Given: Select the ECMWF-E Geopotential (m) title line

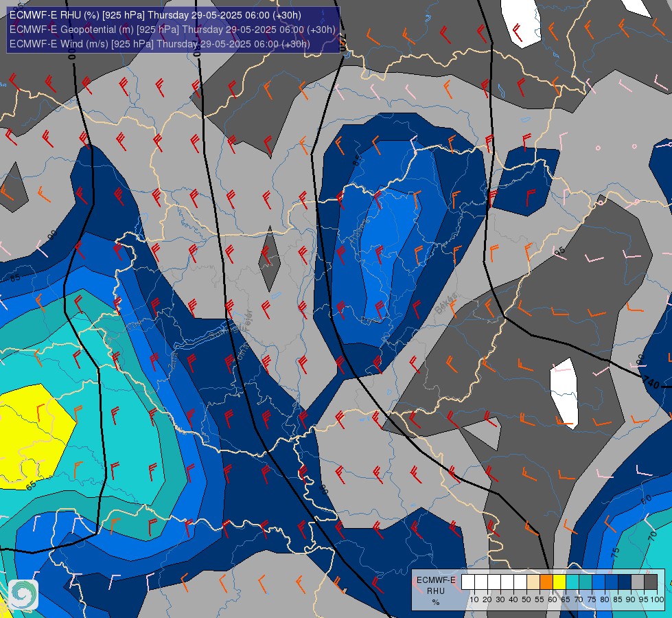Looking at the screenshot, I should click(x=172, y=30).
